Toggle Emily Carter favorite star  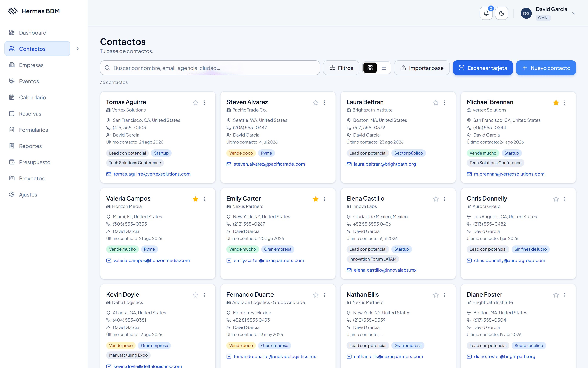tap(315, 199)
